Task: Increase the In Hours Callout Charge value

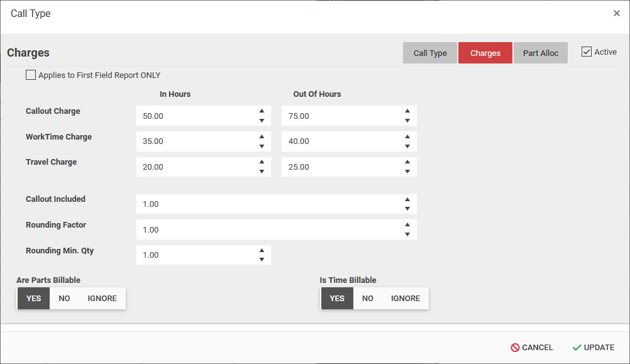Action: pos(262,111)
